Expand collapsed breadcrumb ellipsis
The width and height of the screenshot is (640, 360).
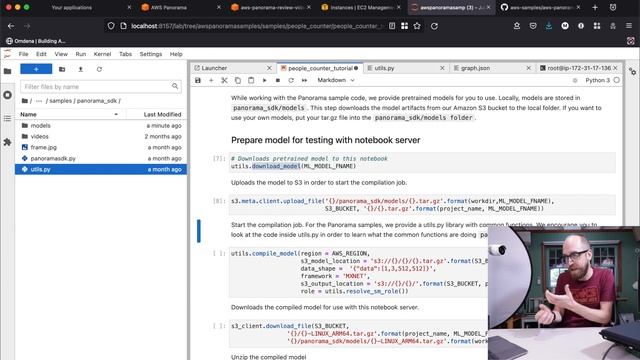(39, 101)
